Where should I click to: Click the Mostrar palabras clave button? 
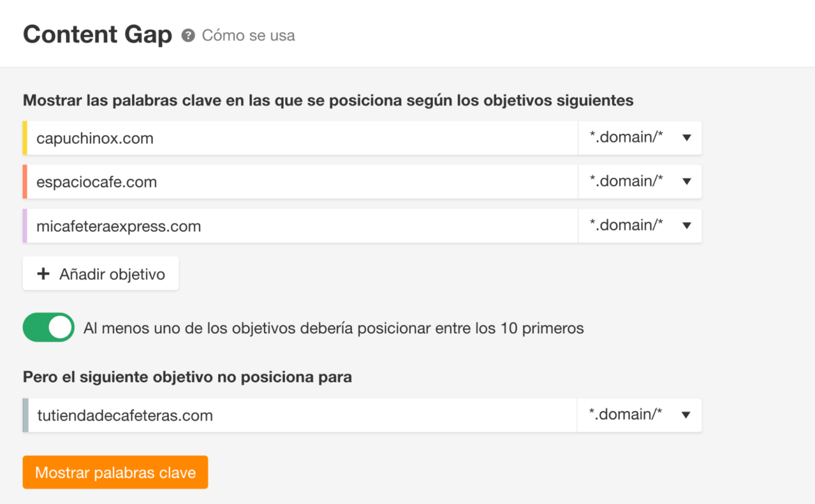[x=115, y=472]
